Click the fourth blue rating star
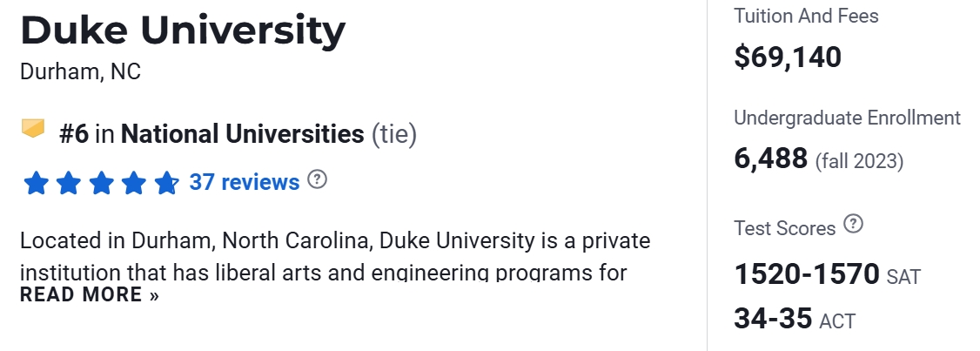 tap(133, 183)
